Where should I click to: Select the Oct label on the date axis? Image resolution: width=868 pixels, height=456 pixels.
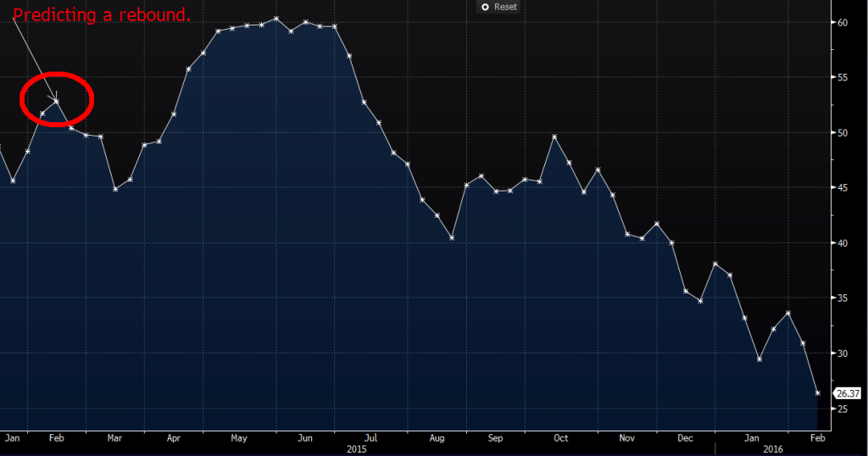pyautogui.click(x=561, y=437)
